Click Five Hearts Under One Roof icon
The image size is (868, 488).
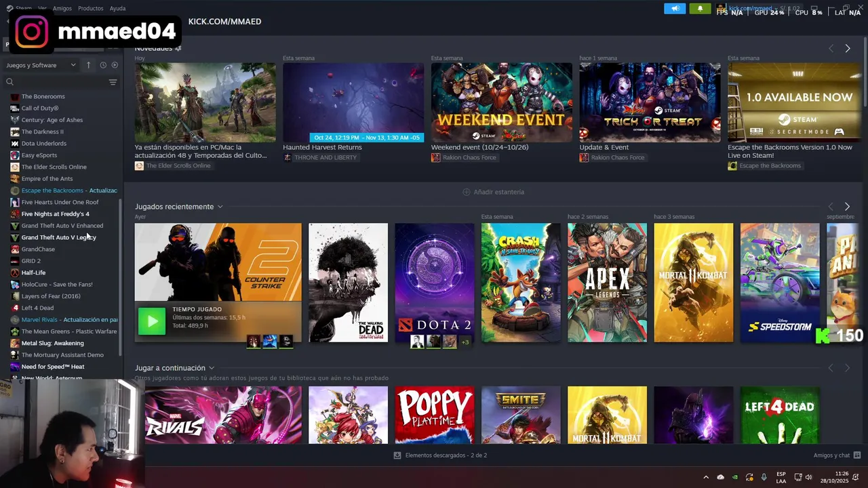coord(15,202)
